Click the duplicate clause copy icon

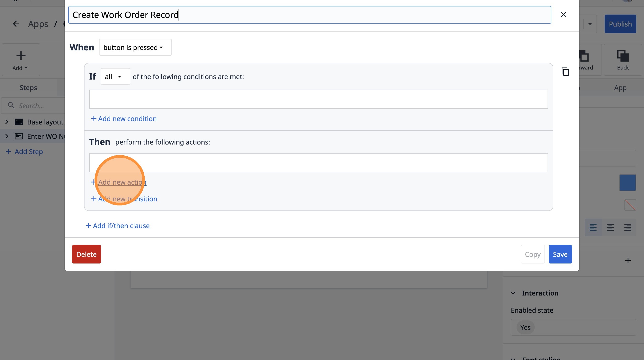(x=565, y=72)
